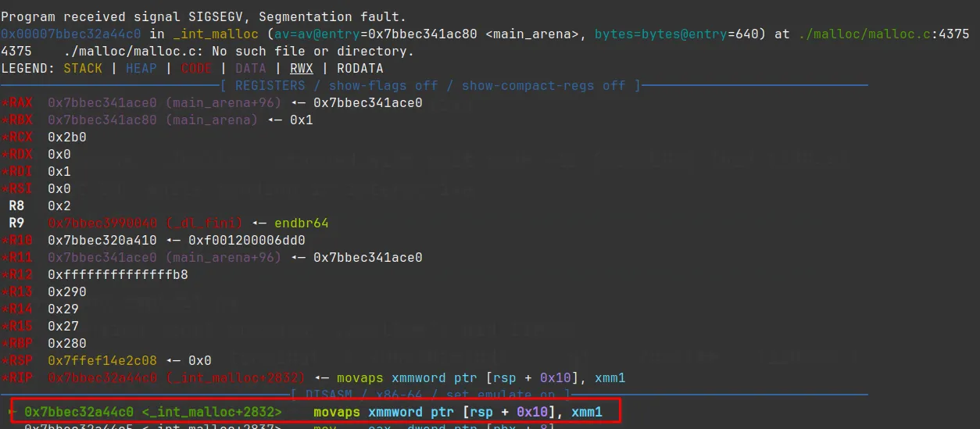Click the endbr64 instruction in the R9 row
980x429 pixels.
[x=302, y=223]
